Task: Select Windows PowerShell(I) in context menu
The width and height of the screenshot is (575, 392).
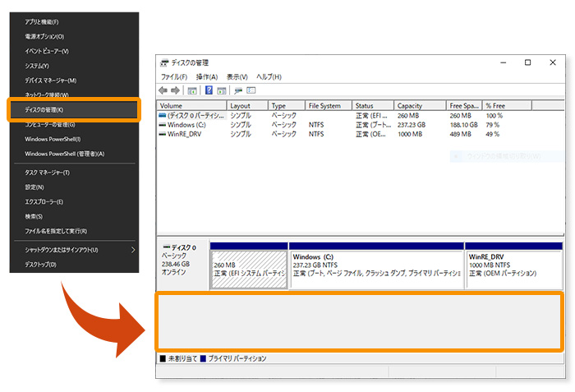Action: pyautogui.click(x=53, y=139)
